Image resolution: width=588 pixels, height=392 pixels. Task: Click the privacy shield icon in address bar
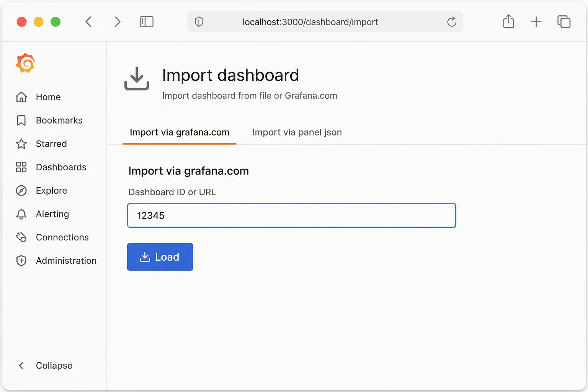(x=199, y=22)
